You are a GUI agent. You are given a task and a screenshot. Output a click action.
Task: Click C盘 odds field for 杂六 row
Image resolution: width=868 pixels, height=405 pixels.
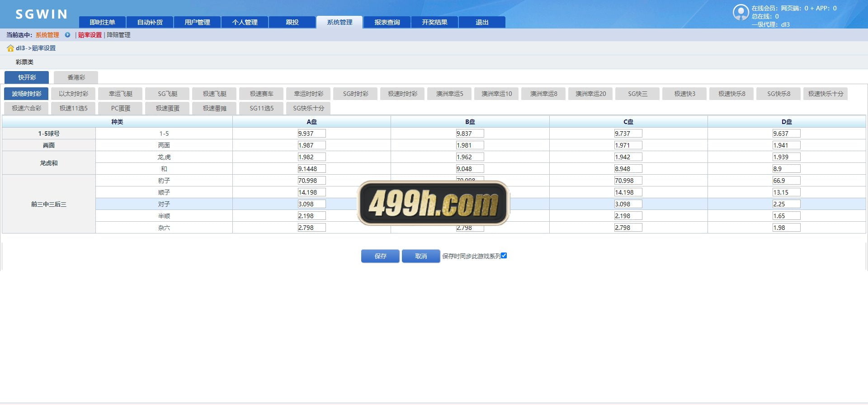628,228
